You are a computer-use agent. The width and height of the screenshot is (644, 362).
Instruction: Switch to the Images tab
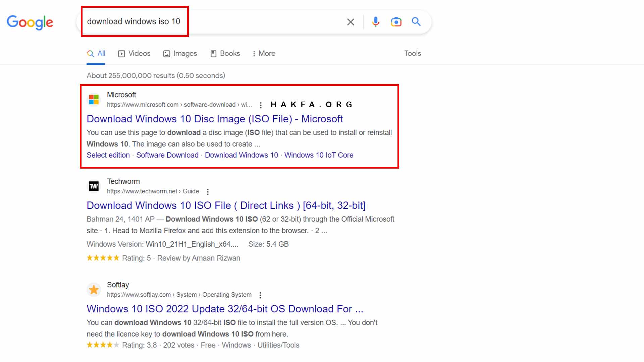(x=180, y=54)
